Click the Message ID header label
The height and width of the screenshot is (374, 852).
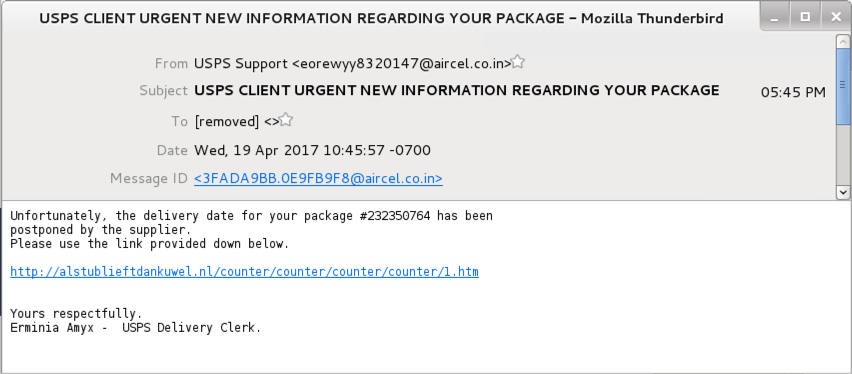click(148, 178)
